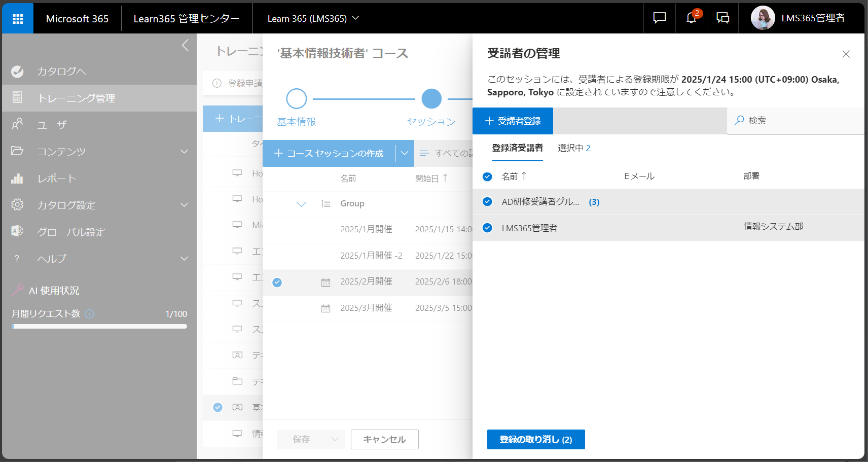868x462 pixels.
Task: Click the 基本情報 step circle
Action: [297, 99]
